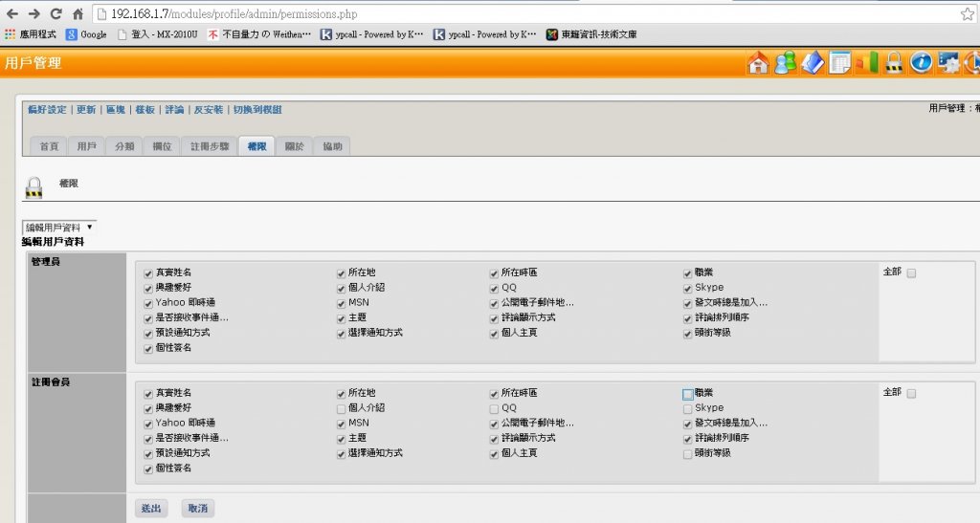Enable Skype checkbox for 註冊會員 group
980x523 pixels.
pyautogui.click(x=688, y=408)
